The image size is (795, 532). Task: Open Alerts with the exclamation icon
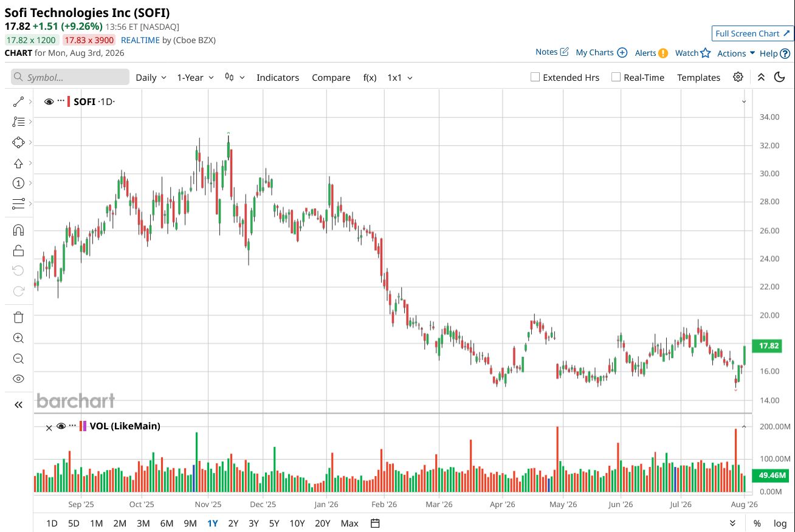pos(663,53)
